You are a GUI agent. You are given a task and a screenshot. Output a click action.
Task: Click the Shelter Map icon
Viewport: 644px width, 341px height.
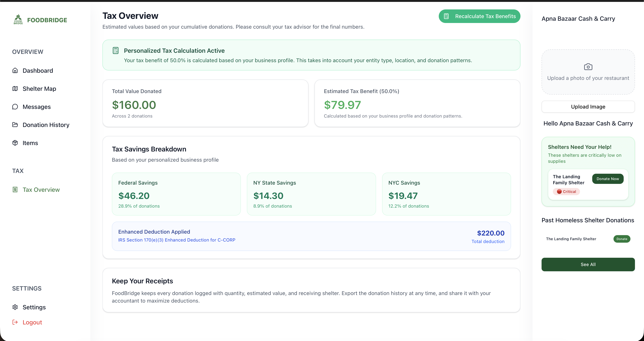[15, 89]
